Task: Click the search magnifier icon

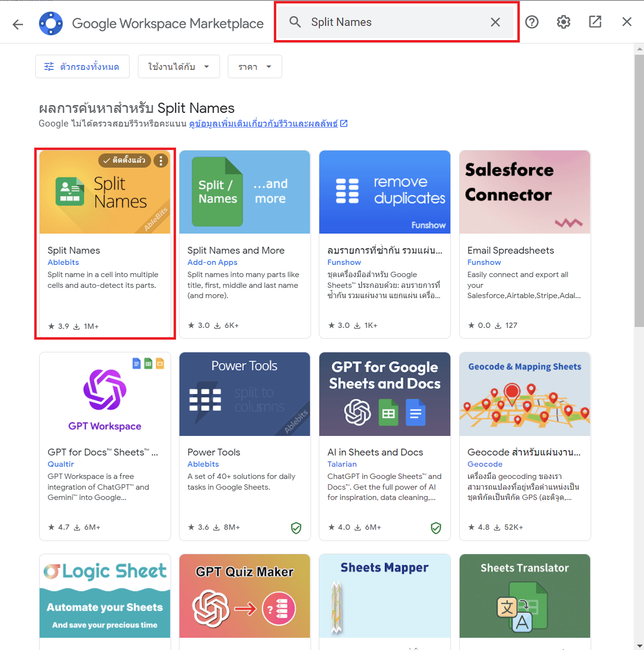Action: [295, 22]
